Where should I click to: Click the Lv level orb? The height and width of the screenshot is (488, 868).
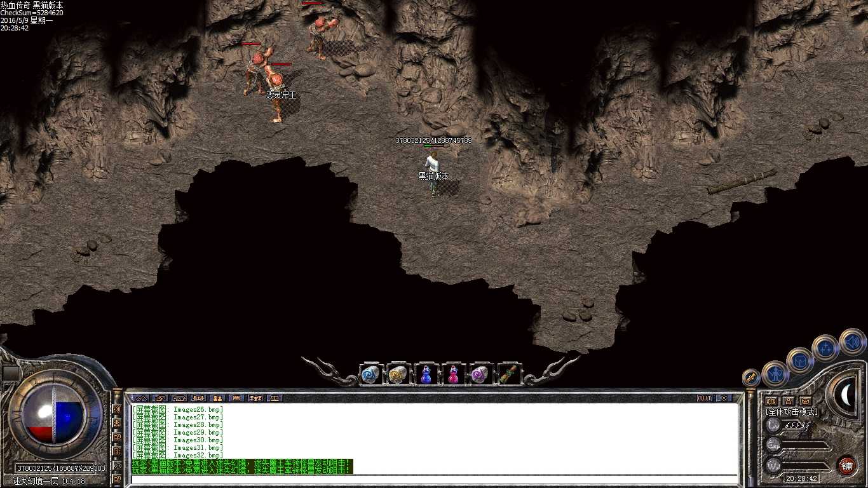click(773, 424)
